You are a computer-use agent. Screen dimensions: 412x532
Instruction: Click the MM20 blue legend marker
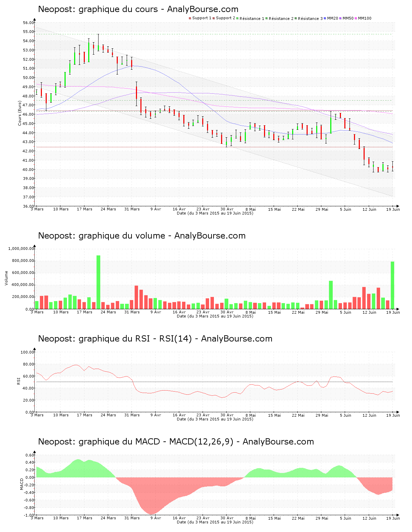pos(325,18)
